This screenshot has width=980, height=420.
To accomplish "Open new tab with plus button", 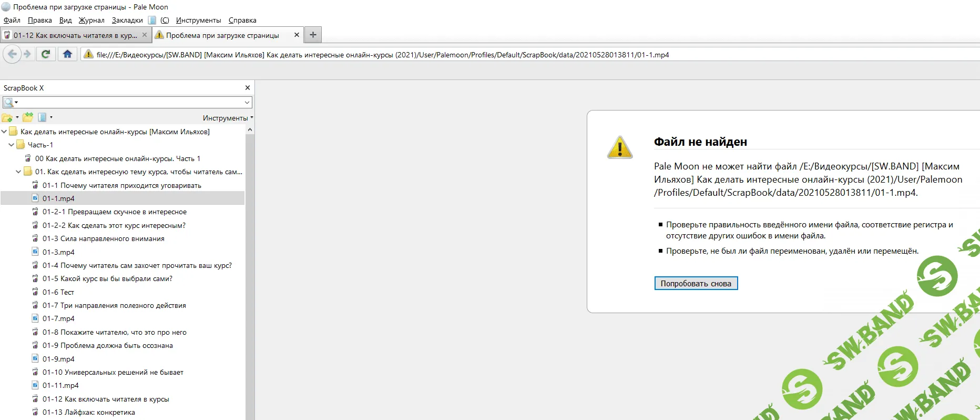I will point(313,35).
